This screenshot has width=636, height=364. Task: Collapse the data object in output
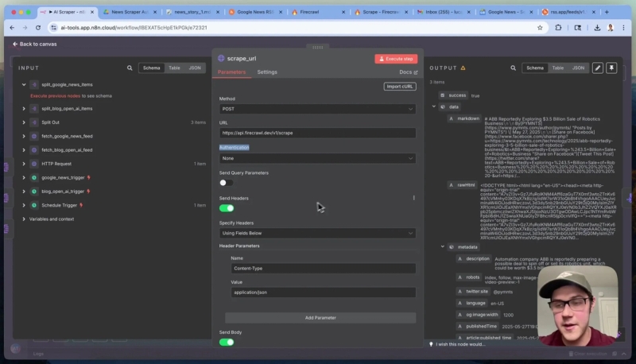pos(434,106)
